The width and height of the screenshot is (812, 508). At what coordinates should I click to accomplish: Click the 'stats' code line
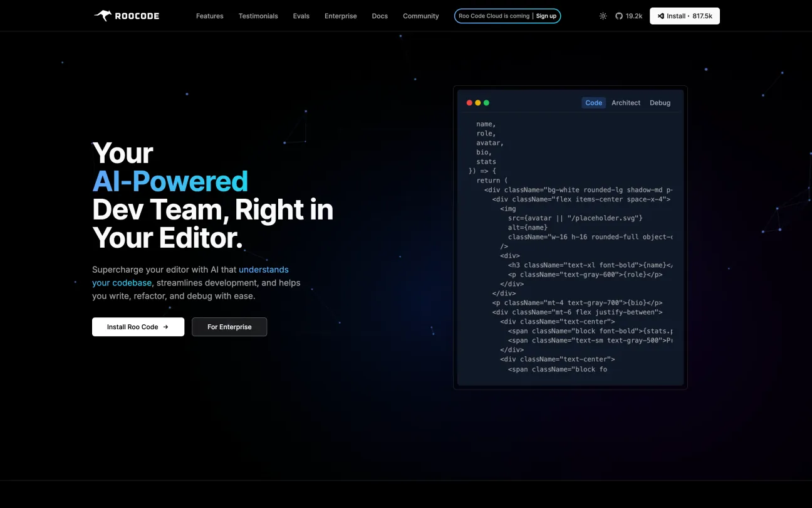486,162
